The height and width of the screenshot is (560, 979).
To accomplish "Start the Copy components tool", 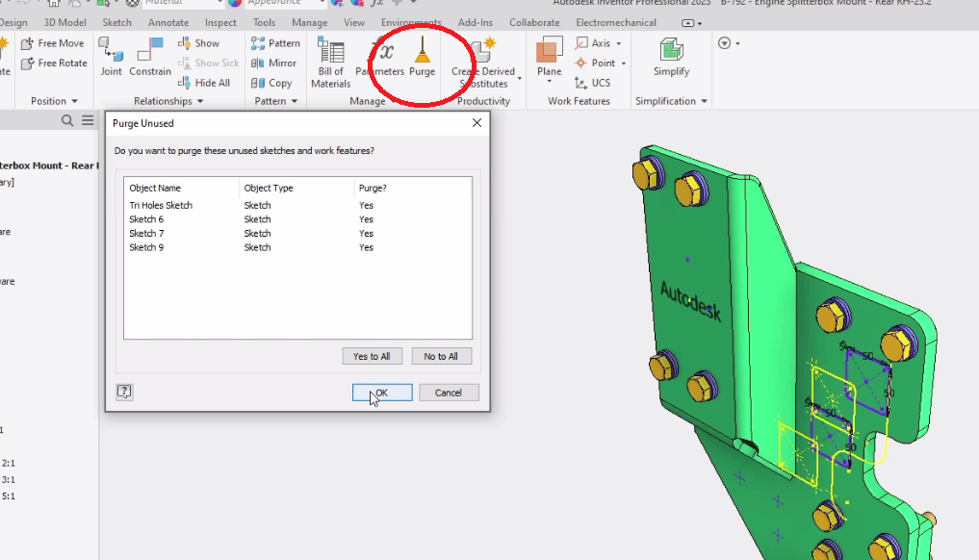I will click(271, 83).
